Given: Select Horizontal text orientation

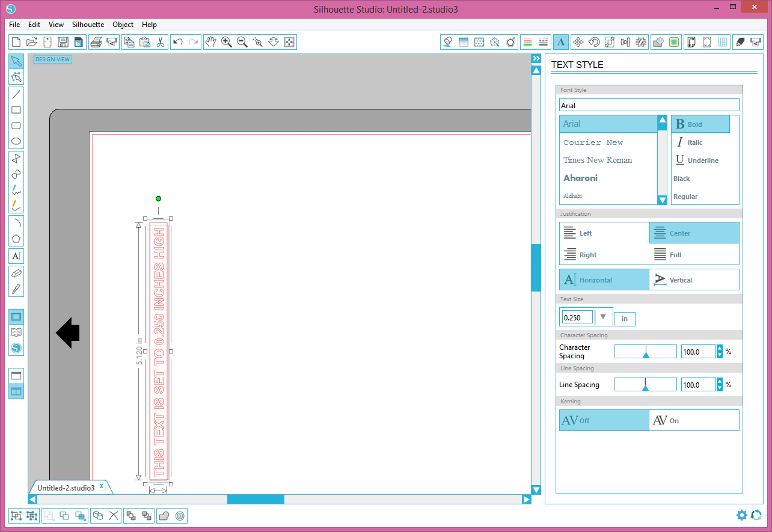Looking at the screenshot, I should (x=604, y=280).
